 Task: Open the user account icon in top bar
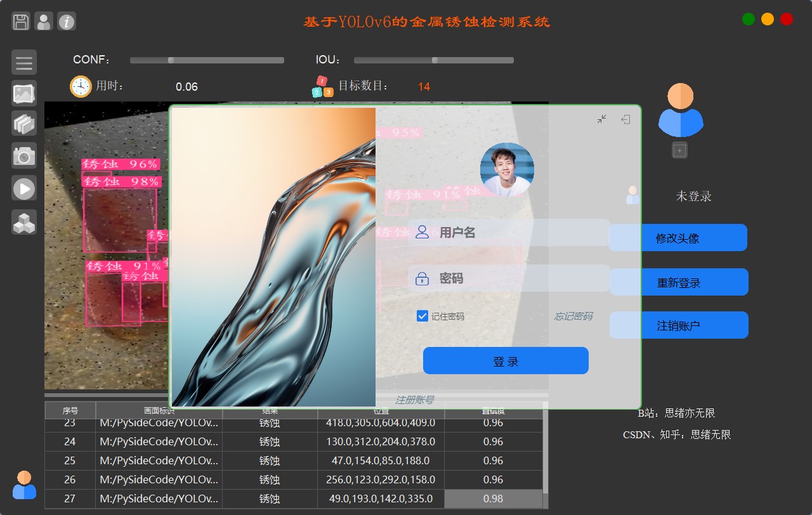[x=44, y=22]
